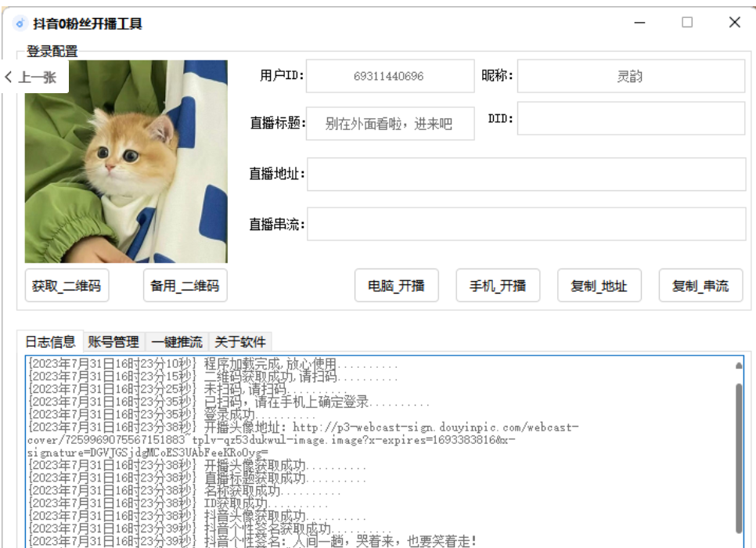Click the 直播串流 text box
Image resolution: width=756 pixels, height=548 pixels.
coord(526,224)
